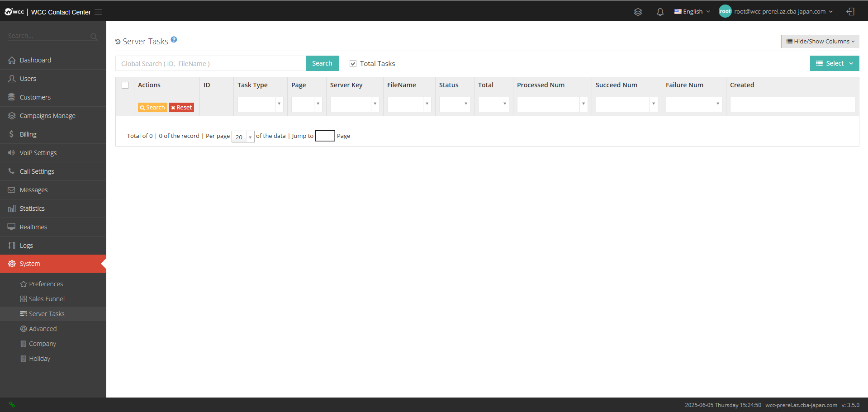
Task: Open the notifications bell icon
Action: point(660,12)
